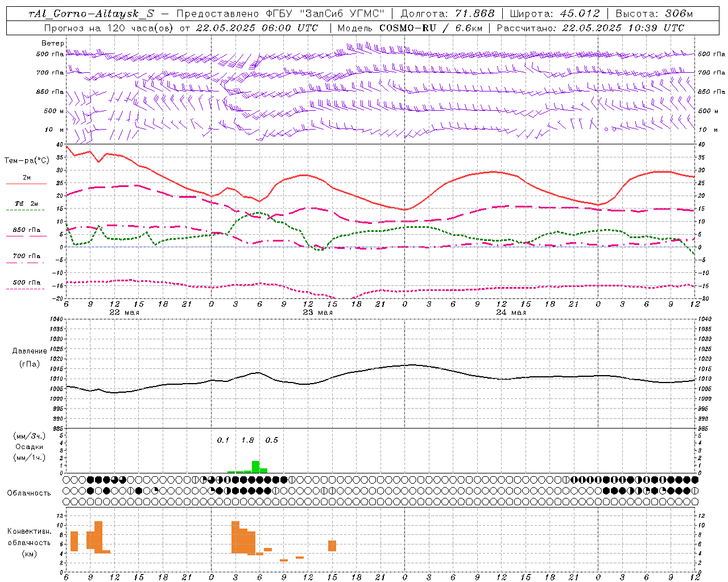Click the "24 мая" date label

[x=511, y=313]
